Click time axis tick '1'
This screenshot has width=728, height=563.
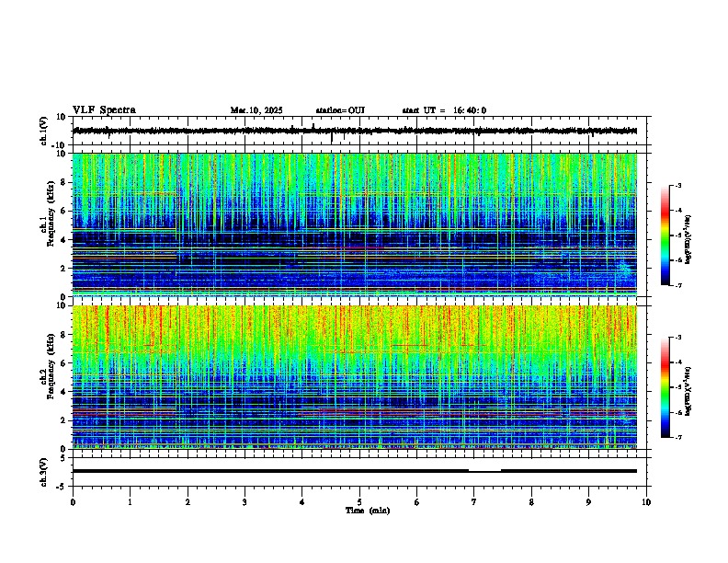(x=130, y=502)
